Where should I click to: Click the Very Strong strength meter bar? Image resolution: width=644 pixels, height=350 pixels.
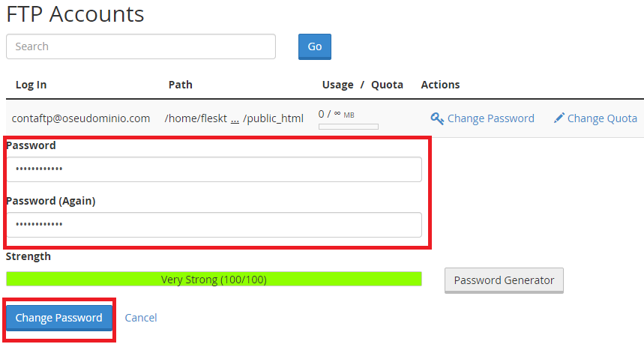pyautogui.click(x=214, y=280)
